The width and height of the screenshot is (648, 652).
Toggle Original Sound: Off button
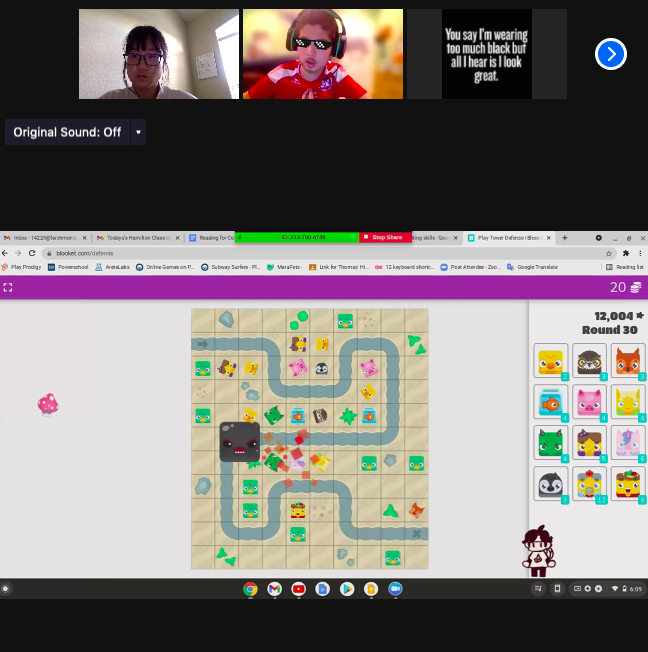pyautogui.click(x=67, y=132)
